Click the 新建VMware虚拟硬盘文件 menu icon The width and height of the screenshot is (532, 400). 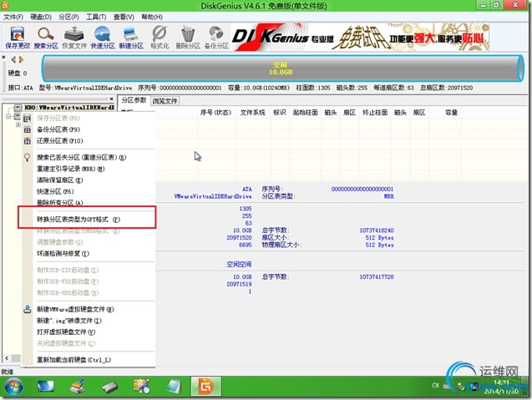[x=27, y=309]
